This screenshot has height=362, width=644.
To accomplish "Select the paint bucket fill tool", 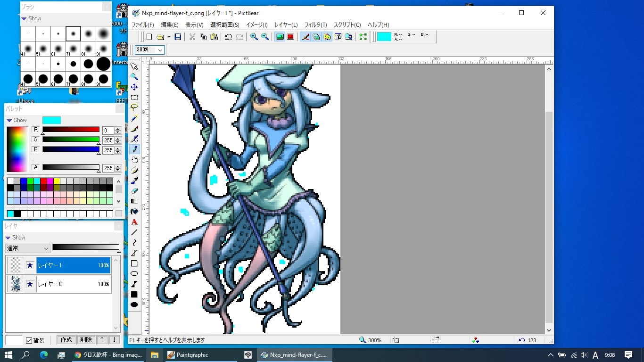I will click(x=134, y=212).
